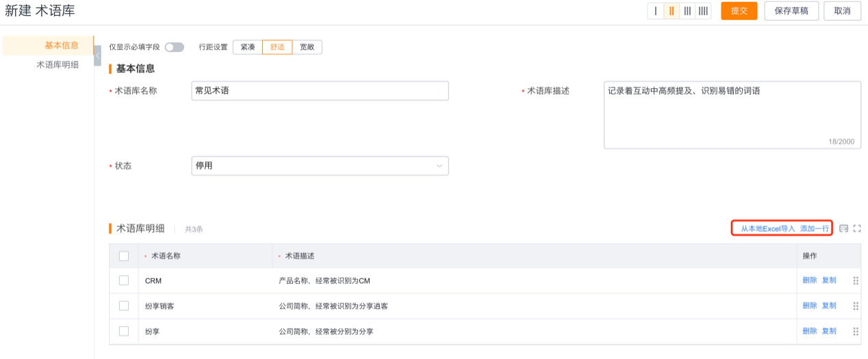Click the 提交 button
This screenshot has height=359, width=868.
tap(739, 11)
